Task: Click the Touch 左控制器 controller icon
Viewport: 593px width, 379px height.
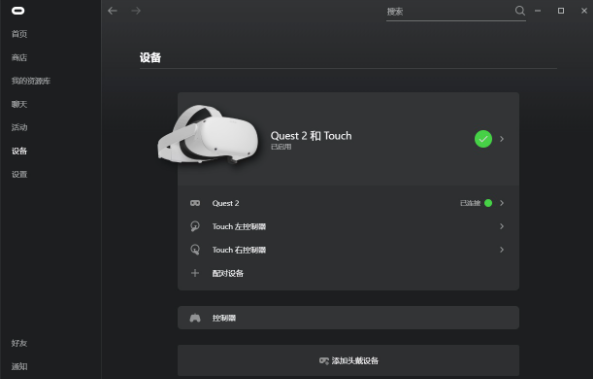Action: 195,226
